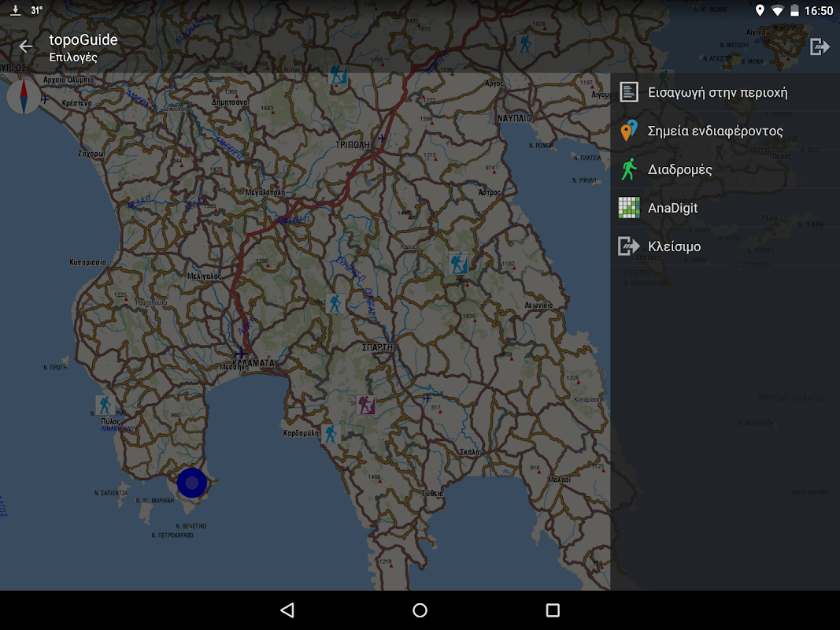Tap the hiker icon near Πύλος
Image resolution: width=840 pixels, height=630 pixels.
[105, 406]
